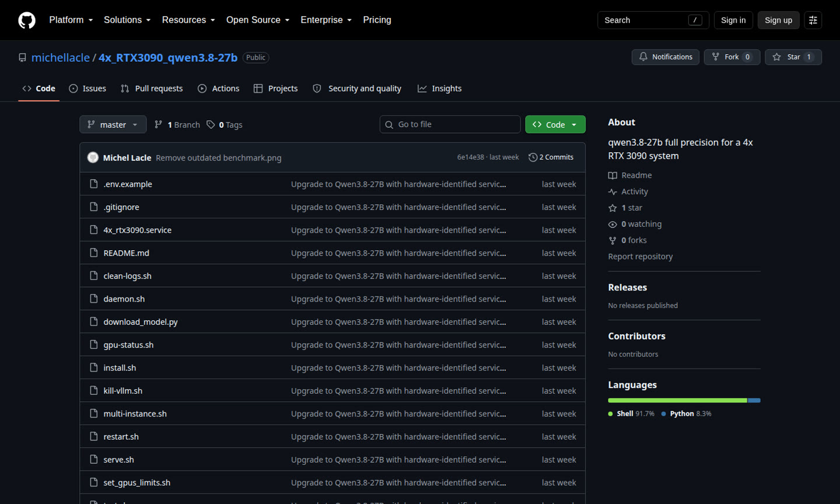Open the Projects tab

coord(276,89)
